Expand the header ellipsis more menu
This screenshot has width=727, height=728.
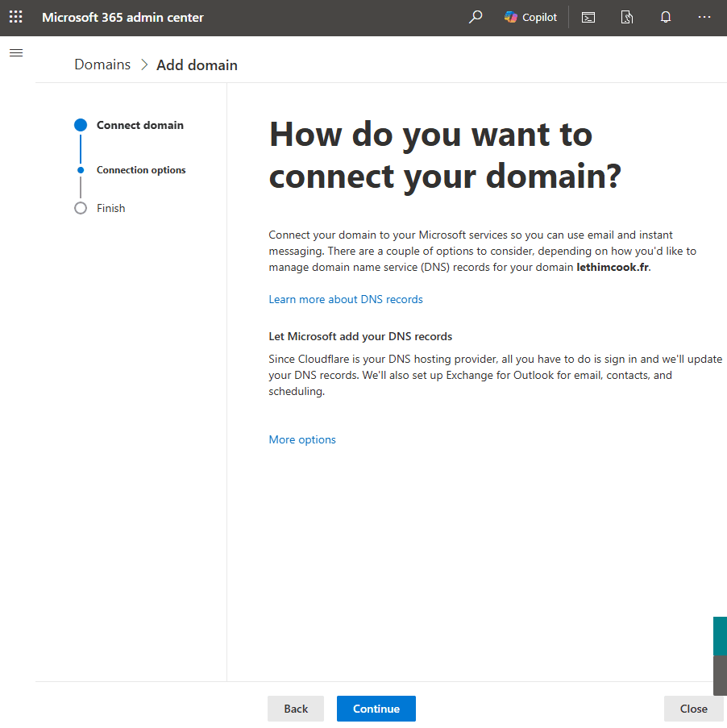[x=704, y=17]
